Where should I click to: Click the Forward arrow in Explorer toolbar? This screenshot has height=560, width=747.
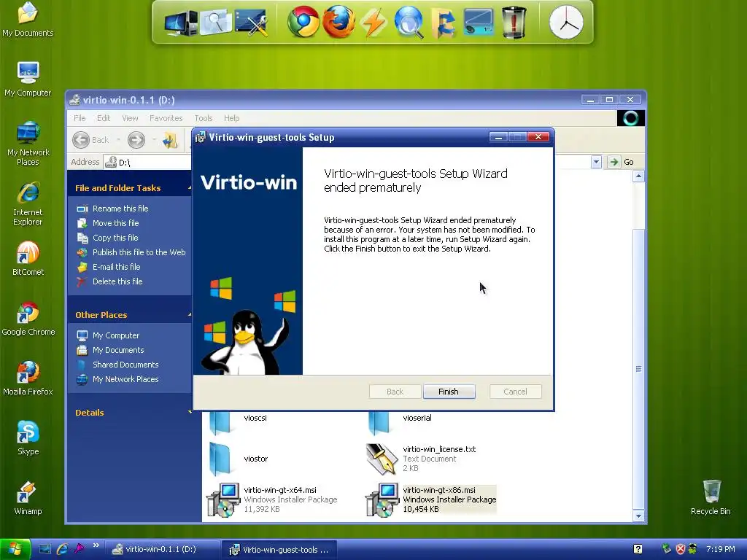(x=136, y=140)
